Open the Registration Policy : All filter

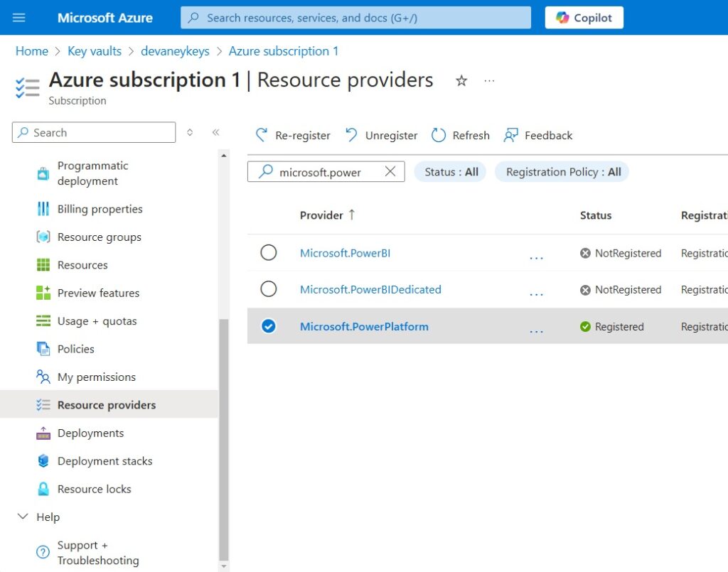tap(562, 172)
